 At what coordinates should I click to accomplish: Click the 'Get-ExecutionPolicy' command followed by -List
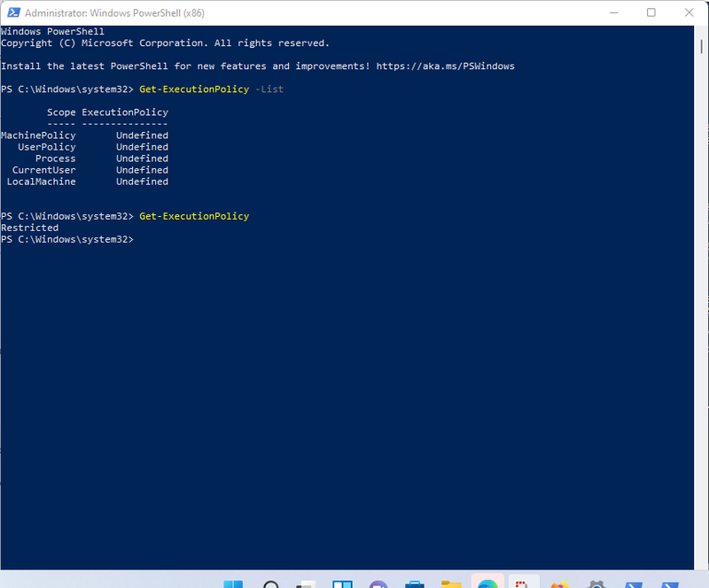(x=194, y=89)
